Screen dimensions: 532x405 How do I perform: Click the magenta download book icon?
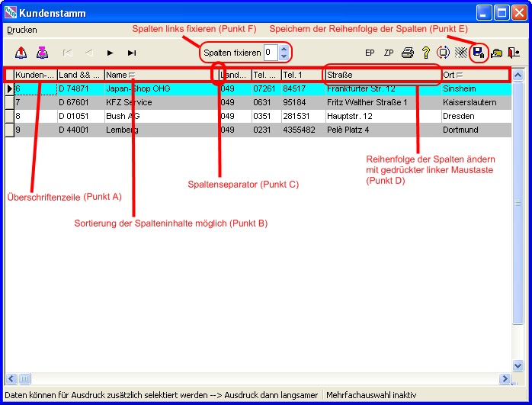tap(43, 53)
